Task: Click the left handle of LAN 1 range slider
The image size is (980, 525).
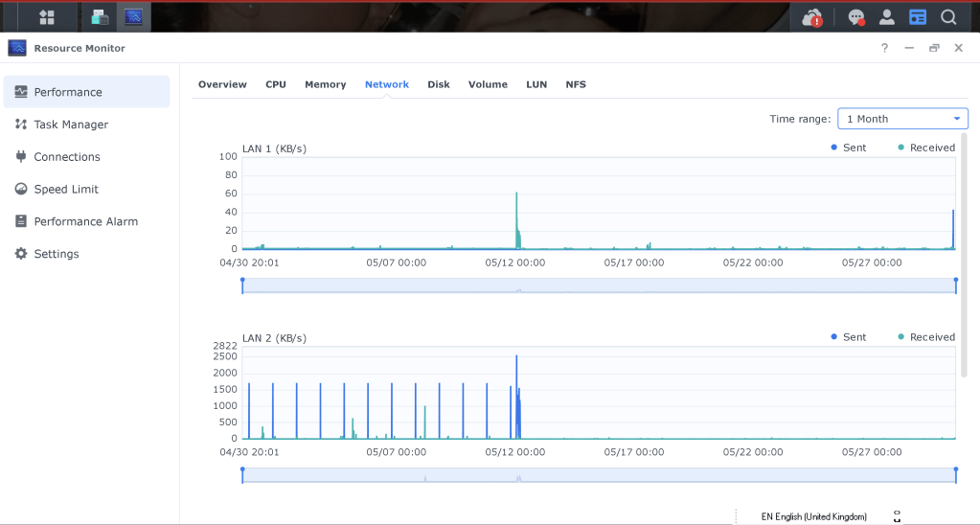Action: 242,285
